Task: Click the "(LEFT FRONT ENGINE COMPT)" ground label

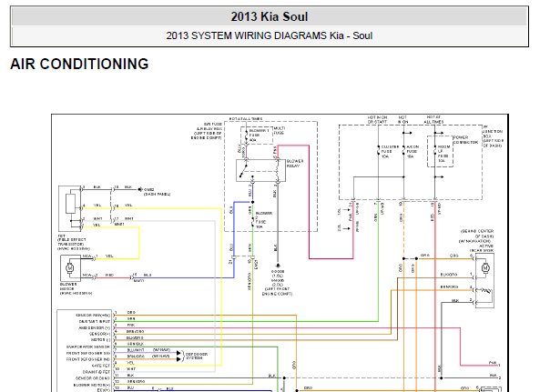Action: [x=277, y=291]
